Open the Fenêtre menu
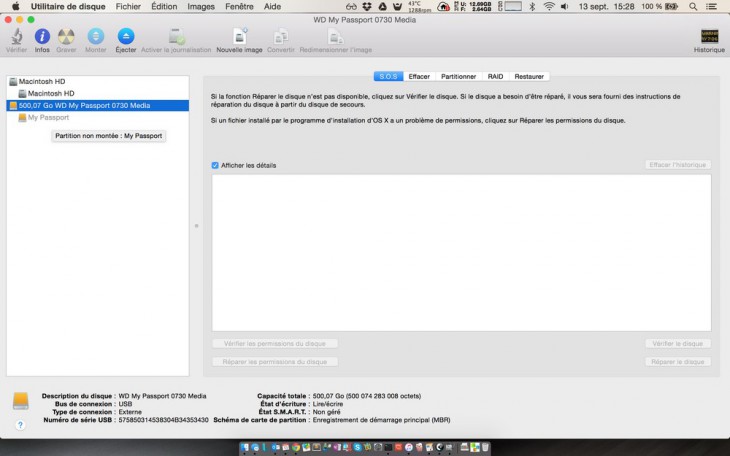The image size is (730, 456). point(239,6)
